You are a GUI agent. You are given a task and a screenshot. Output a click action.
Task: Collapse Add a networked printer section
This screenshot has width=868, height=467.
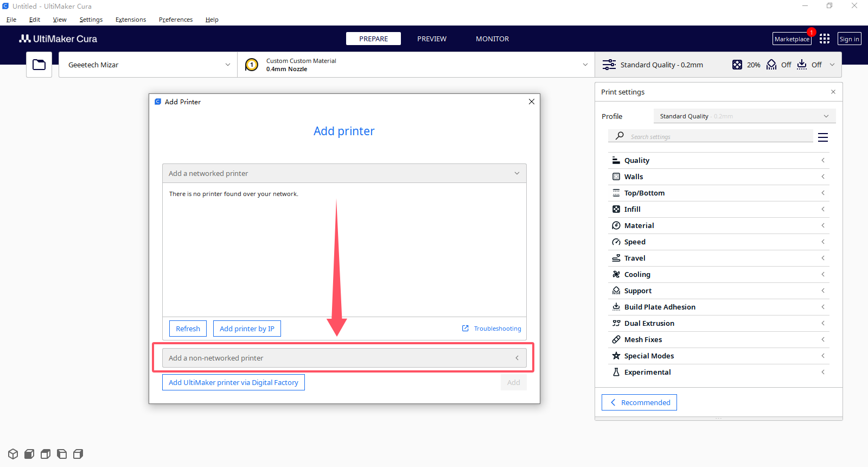coord(344,173)
